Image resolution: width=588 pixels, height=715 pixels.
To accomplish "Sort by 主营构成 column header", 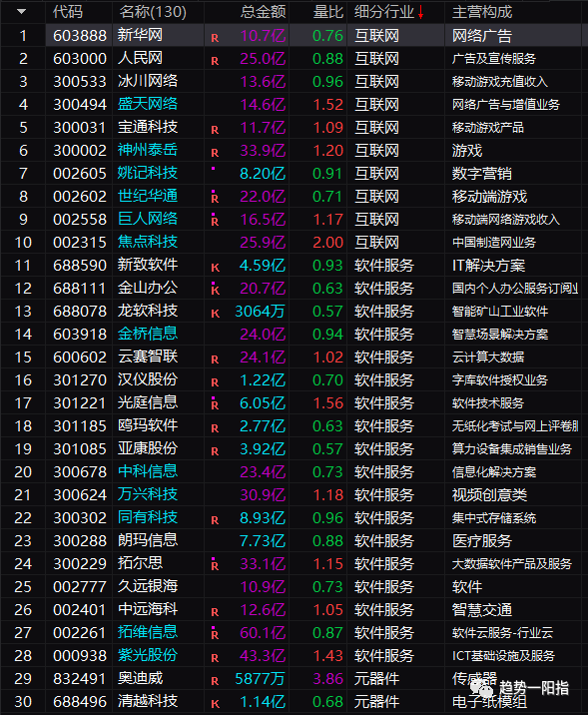I will [x=482, y=12].
